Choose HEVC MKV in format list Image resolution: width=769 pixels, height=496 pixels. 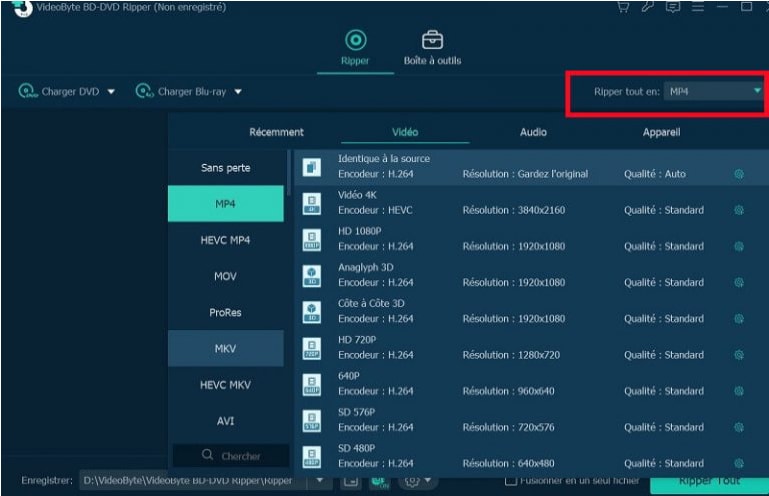(x=226, y=385)
